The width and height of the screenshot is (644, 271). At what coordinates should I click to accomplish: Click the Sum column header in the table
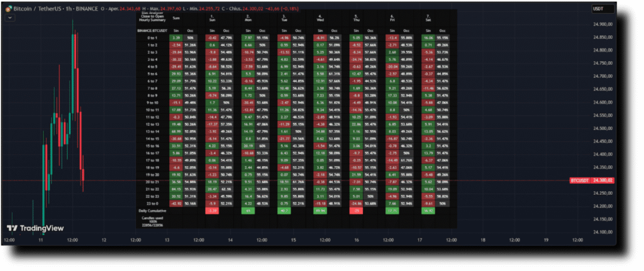point(176,18)
